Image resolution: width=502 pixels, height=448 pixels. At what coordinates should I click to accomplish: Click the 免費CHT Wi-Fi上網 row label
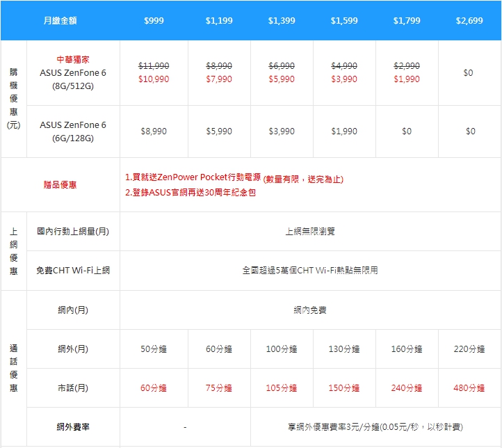pos(73,271)
